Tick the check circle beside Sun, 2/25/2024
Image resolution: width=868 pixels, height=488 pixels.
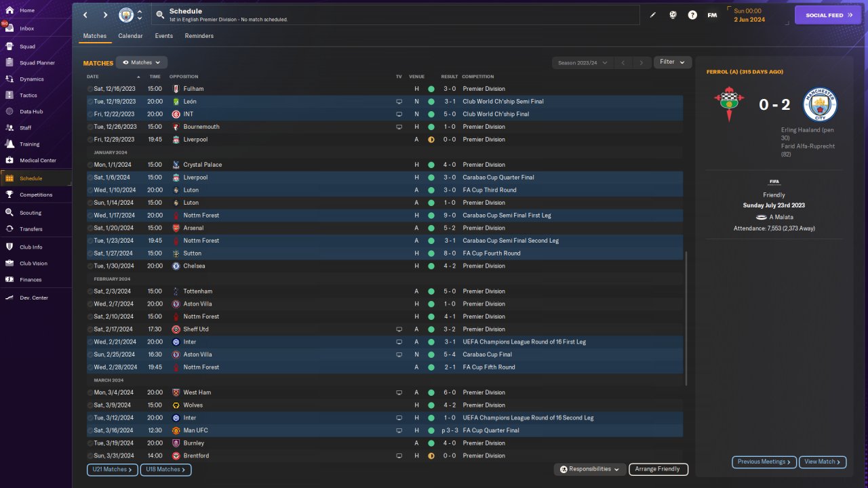pyautogui.click(x=90, y=354)
